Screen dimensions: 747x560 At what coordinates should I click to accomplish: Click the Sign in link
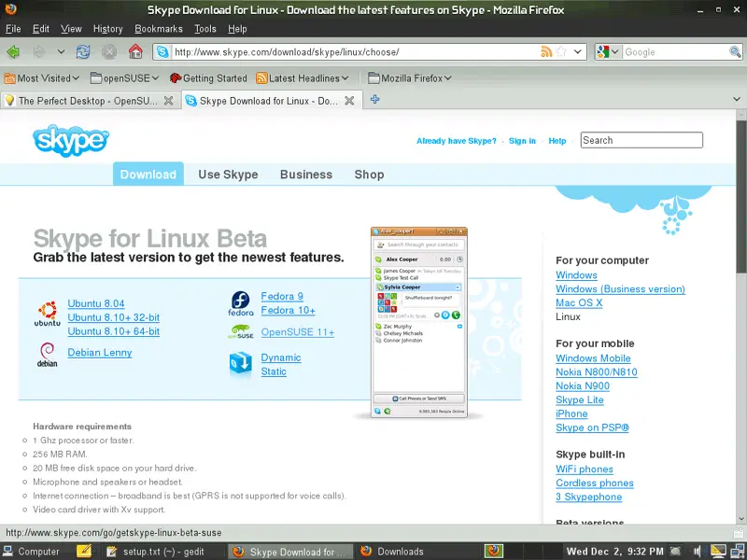coord(522,141)
